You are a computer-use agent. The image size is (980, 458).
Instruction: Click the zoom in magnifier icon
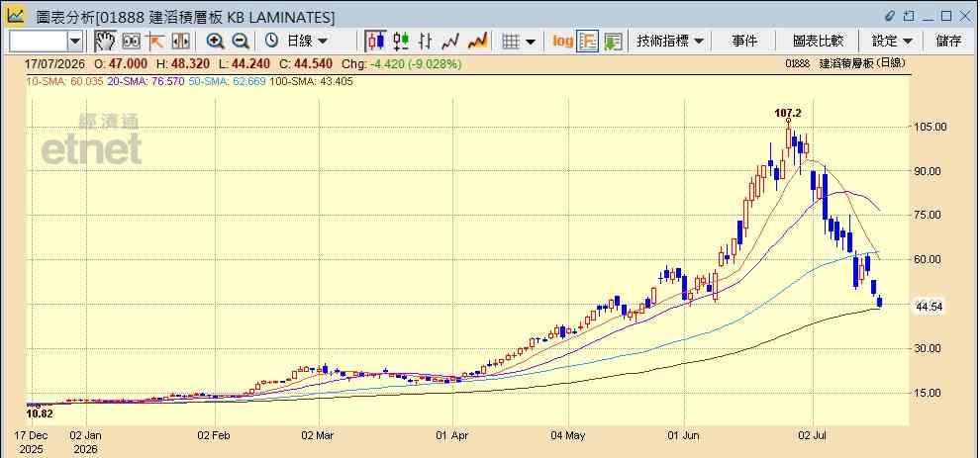[x=216, y=42]
